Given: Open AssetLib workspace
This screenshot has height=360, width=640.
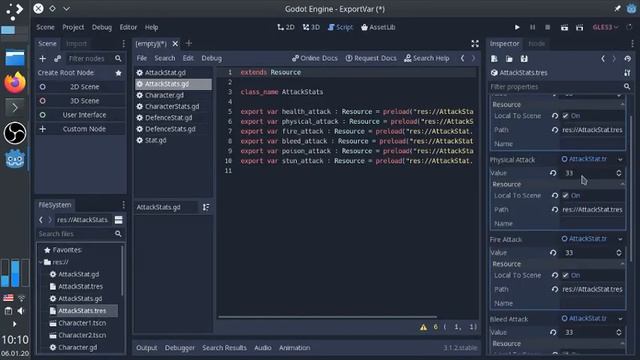Looking at the screenshot, I should pos(378,27).
